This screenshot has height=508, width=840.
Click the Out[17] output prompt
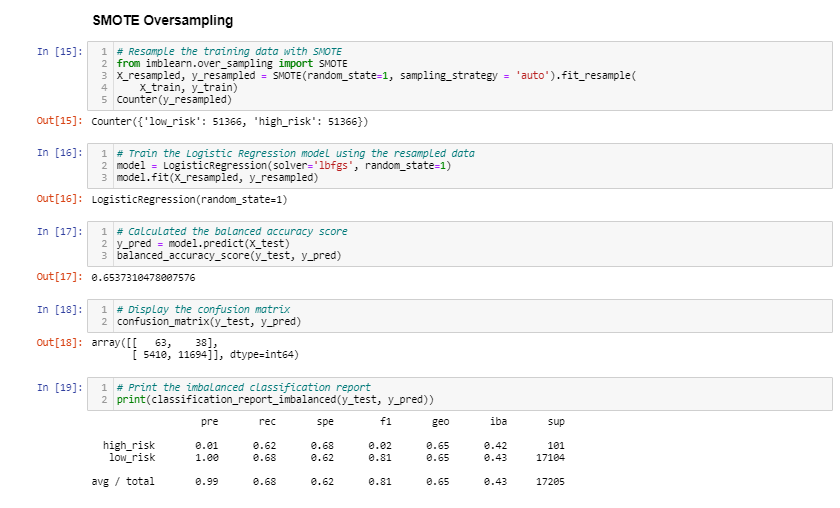click(59, 277)
